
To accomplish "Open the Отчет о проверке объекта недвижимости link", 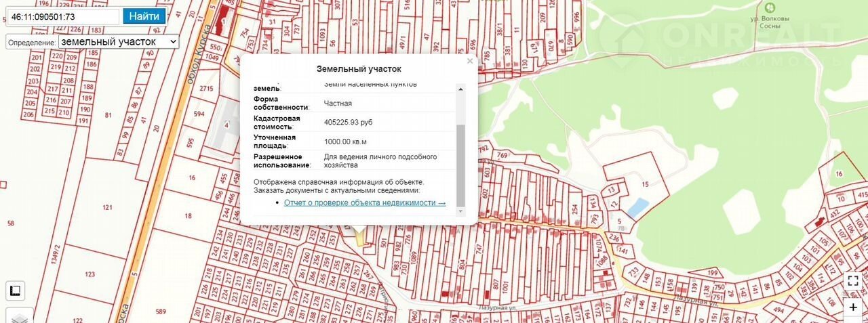I will (364, 202).
